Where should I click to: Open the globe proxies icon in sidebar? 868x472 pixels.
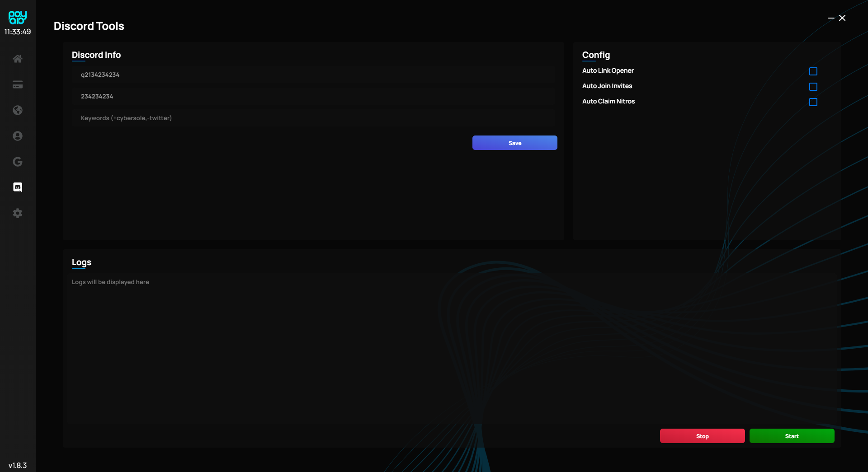point(18,110)
